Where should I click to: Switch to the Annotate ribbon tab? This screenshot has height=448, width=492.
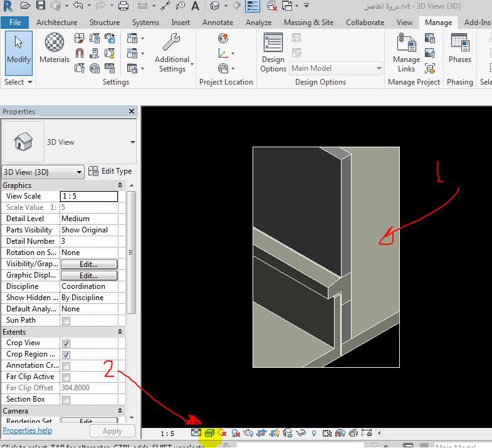[x=217, y=23]
